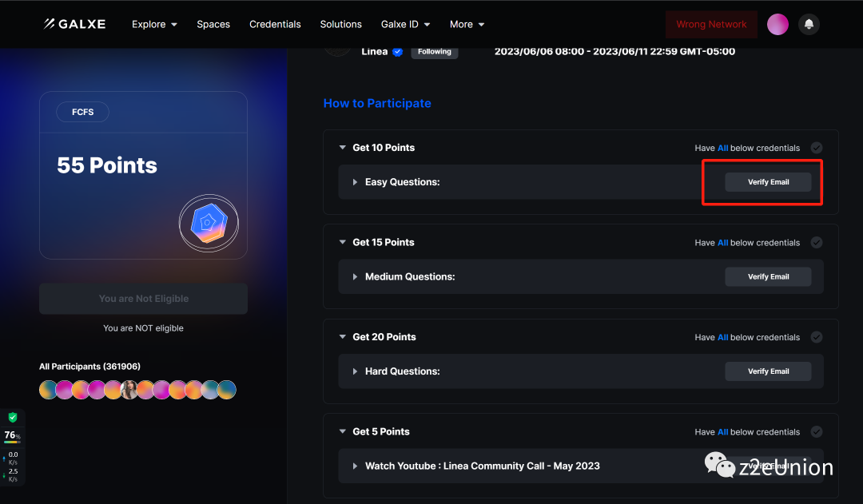Expand the Easy Questions row
Screen dimensions: 863x504
tap(356, 182)
